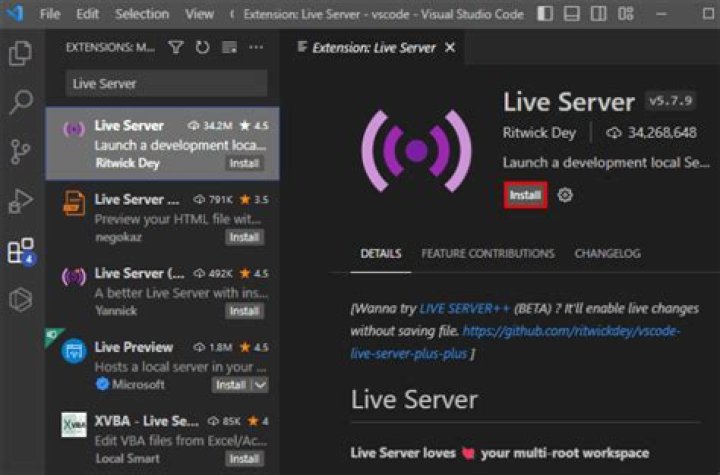The height and width of the screenshot is (475, 720).
Task: Click the red-outlined Install button
Action: (525, 196)
